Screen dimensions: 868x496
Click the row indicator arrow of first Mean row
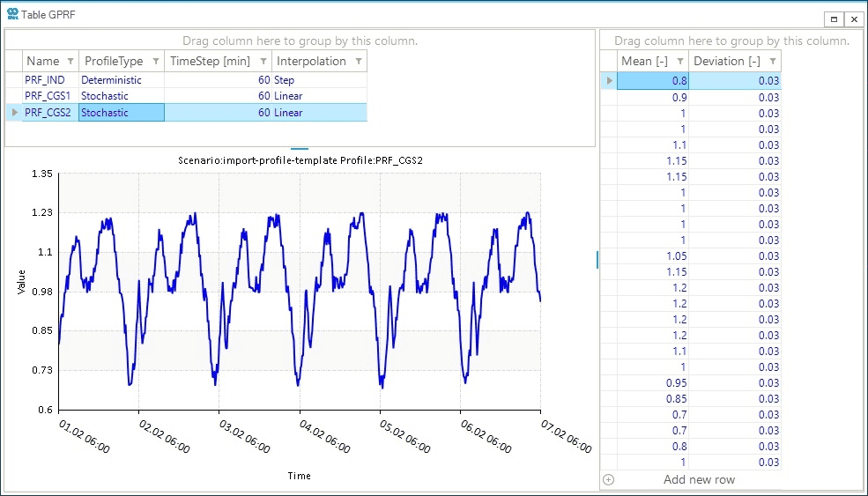609,81
